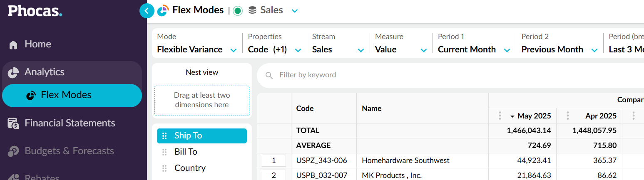Image resolution: width=644 pixels, height=180 pixels.
Task: Collapse the sidebar with the arrow button
Action: pos(147,11)
